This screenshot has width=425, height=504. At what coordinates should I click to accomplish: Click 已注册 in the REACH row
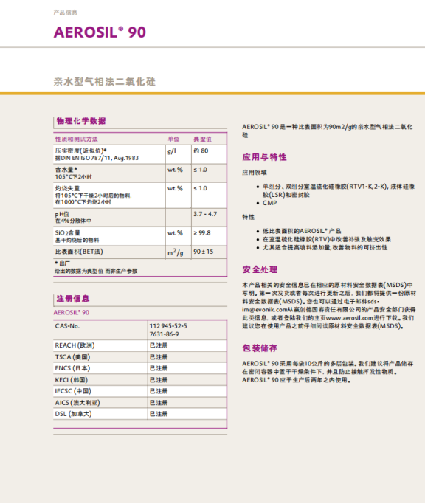pyautogui.click(x=159, y=345)
